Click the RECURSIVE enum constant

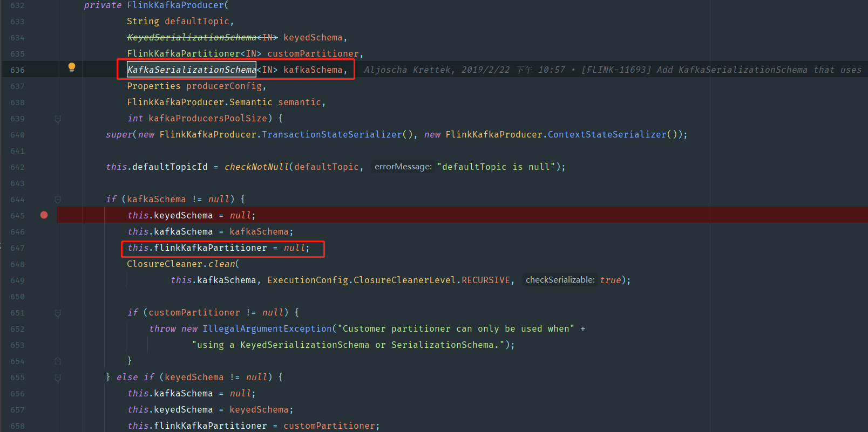point(485,280)
